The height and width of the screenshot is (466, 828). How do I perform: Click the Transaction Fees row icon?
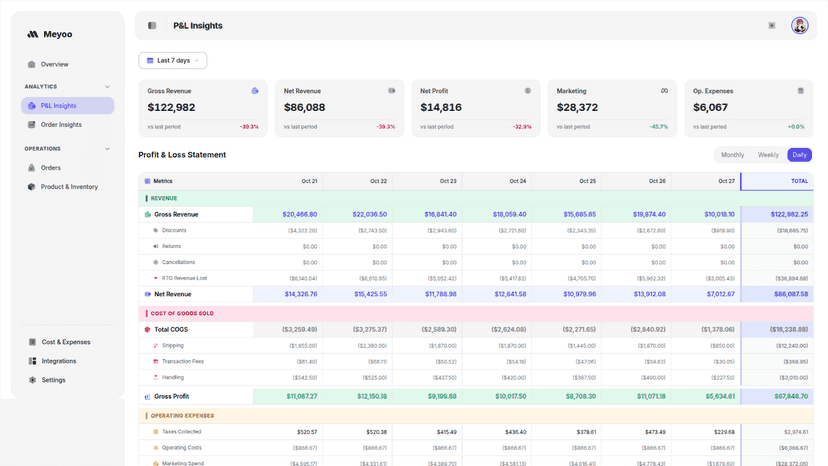156,361
